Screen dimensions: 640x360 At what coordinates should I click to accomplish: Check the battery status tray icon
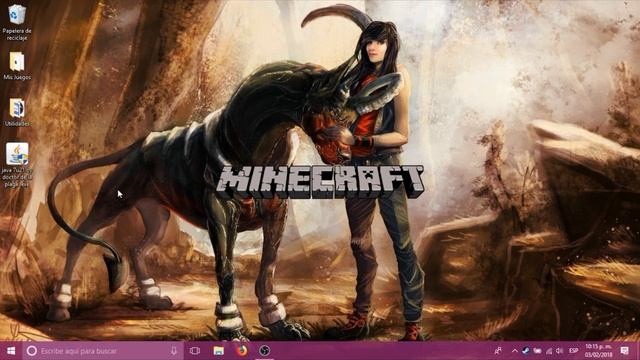pyautogui.click(x=537, y=351)
